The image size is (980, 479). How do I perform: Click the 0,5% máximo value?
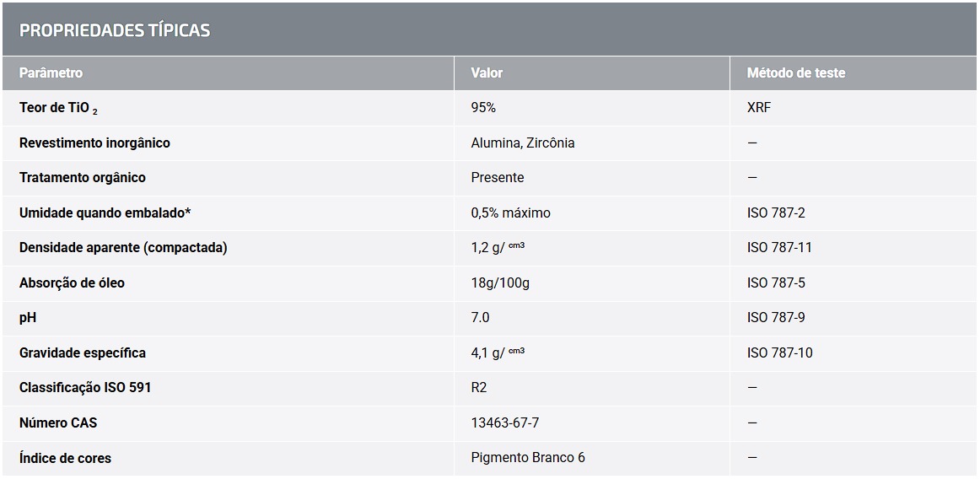coord(510,213)
